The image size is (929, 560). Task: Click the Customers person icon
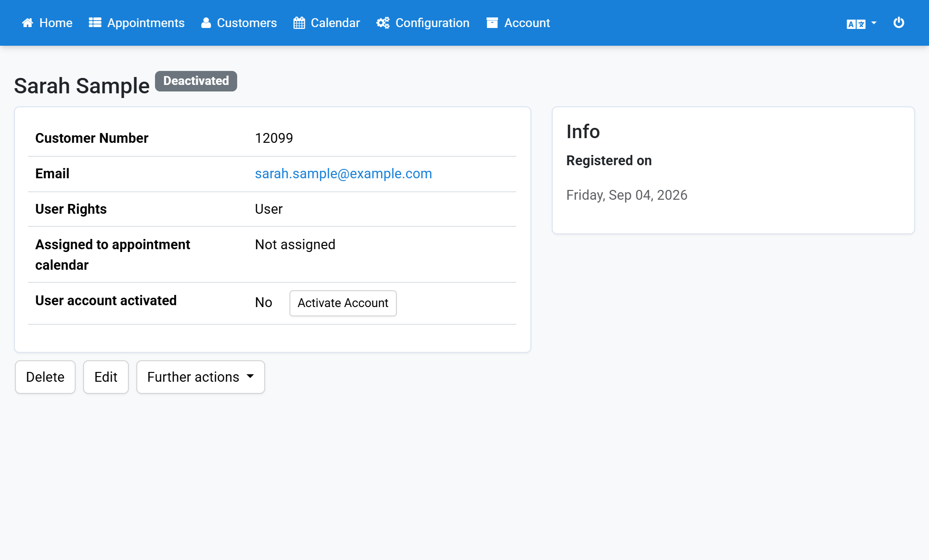pos(206,23)
